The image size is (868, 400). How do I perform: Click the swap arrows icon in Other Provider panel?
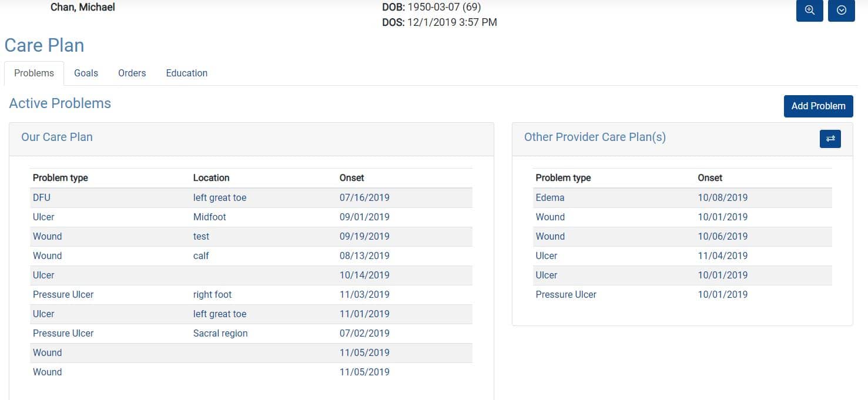pyautogui.click(x=830, y=139)
